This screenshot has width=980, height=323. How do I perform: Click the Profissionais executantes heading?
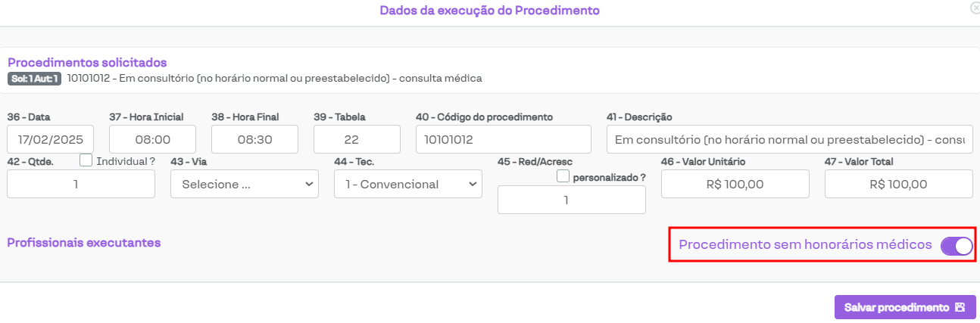pyautogui.click(x=84, y=243)
